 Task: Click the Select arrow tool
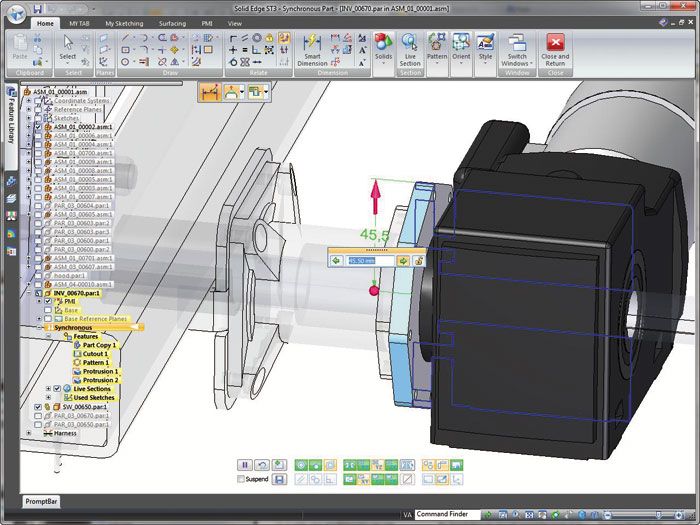click(x=67, y=43)
